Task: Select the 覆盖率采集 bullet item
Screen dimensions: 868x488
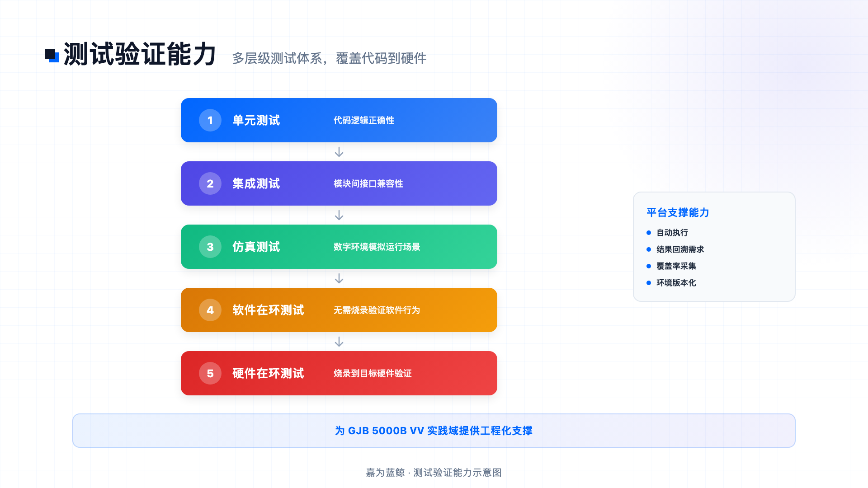Action: [x=671, y=266]
